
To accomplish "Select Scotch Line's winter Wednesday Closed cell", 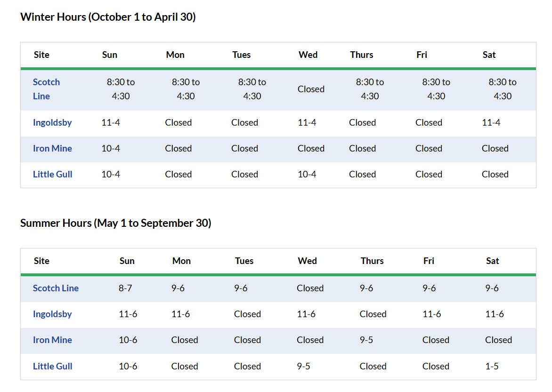I will pos(311,89).
